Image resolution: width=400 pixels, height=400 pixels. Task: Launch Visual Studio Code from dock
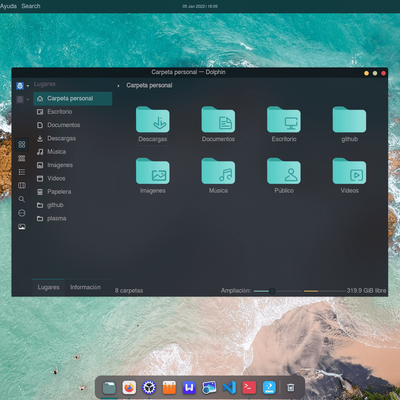click(229, 387)
